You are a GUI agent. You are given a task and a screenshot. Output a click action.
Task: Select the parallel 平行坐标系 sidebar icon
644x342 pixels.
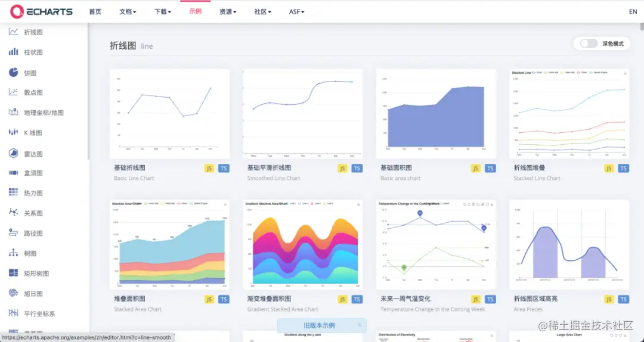tap(13, 313)
